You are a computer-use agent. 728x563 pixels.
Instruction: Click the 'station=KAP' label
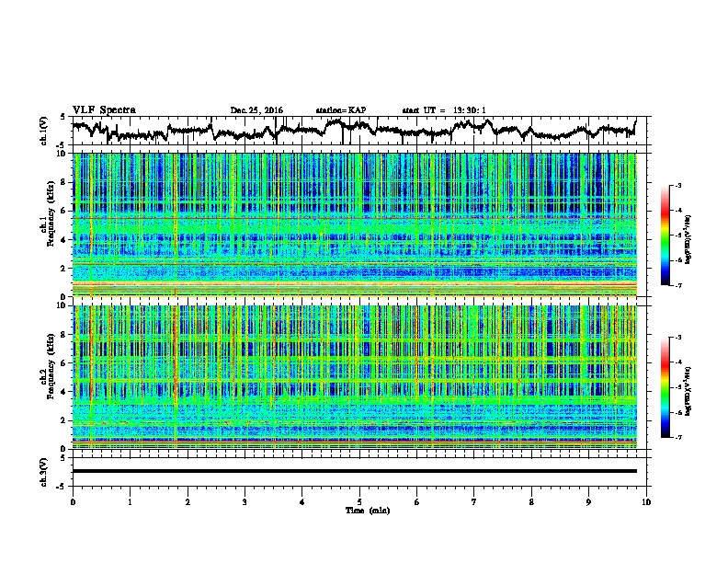click(x=341, y=110)
